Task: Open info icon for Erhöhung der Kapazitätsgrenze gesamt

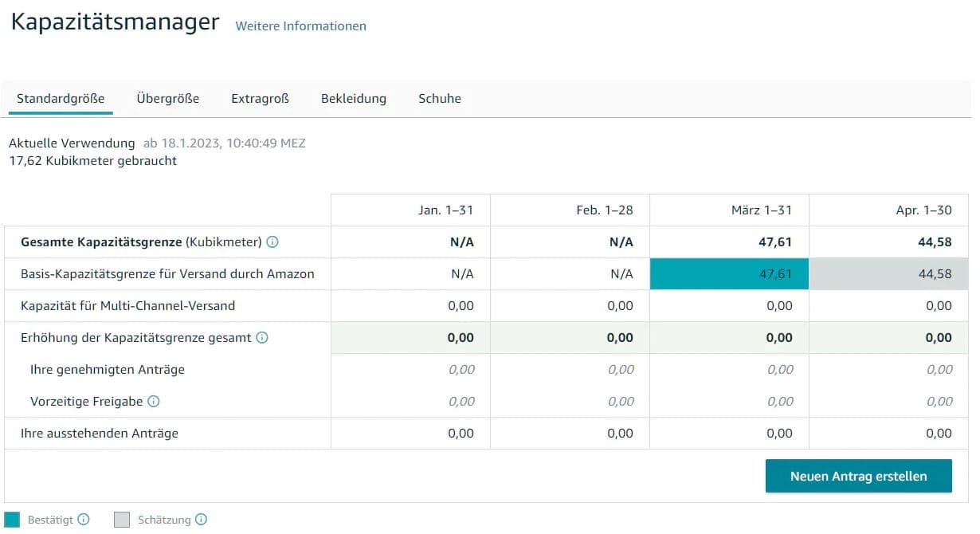Action: [262, 338]
